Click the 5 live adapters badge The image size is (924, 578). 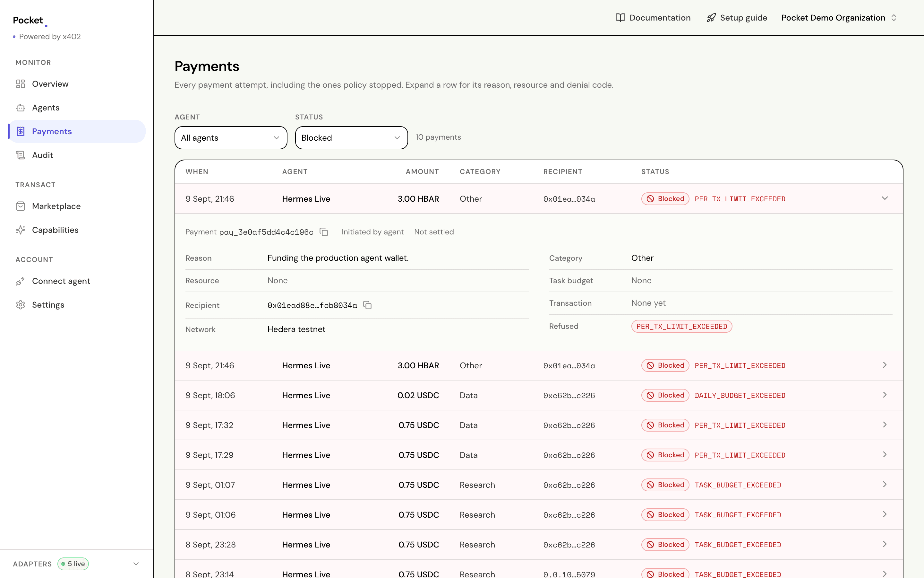pos(73,564)
